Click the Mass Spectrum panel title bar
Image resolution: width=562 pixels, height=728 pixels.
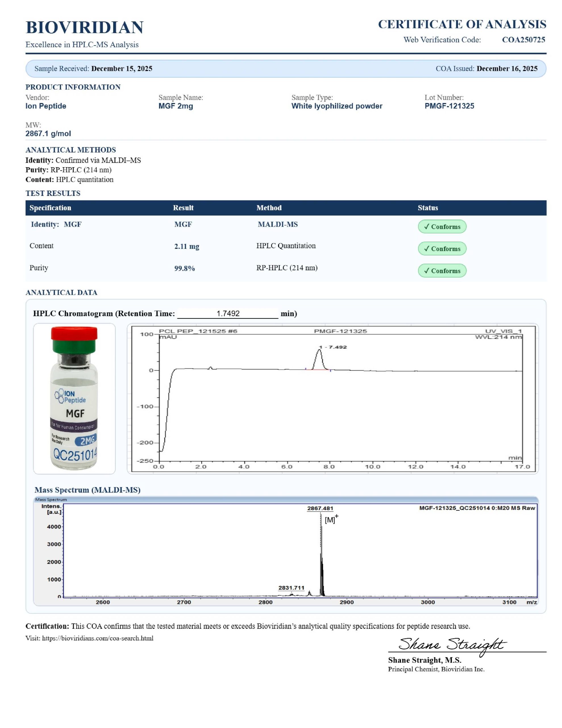point(286,499)
